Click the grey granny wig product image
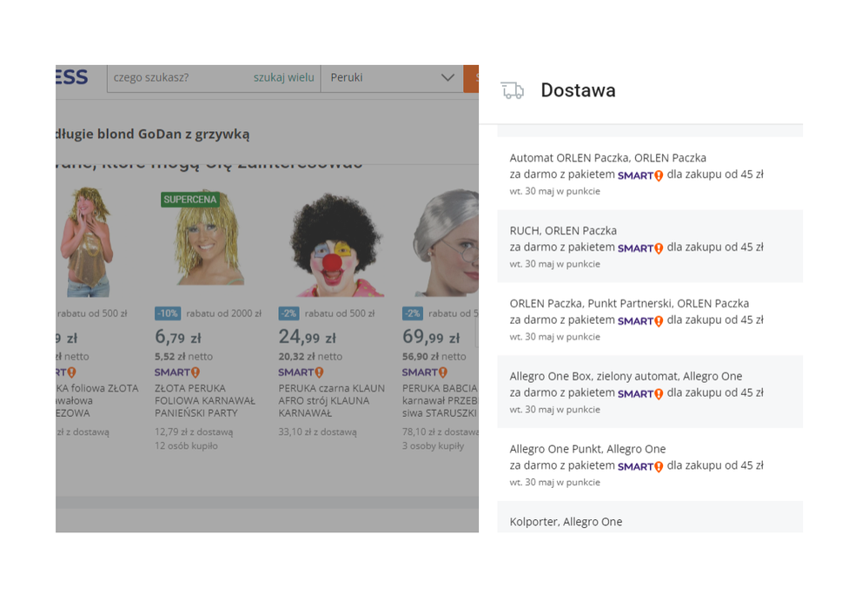 coord(445,245)
